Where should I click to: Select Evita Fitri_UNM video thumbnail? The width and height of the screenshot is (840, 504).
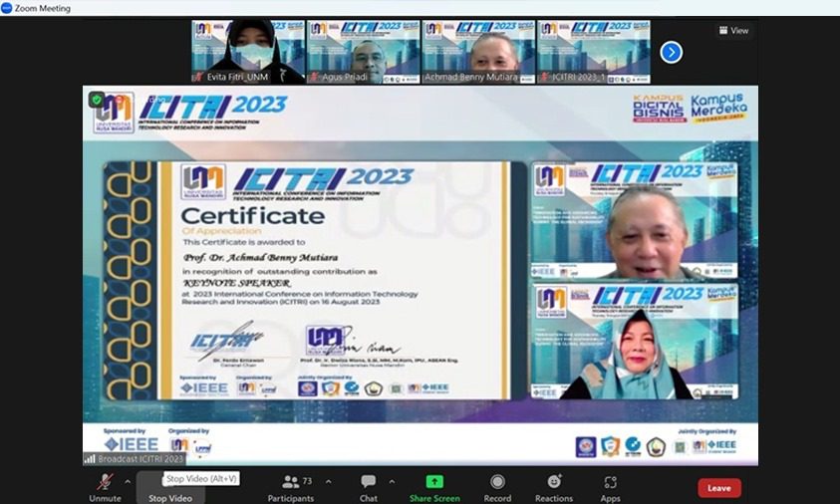click(x=248, y=52)
